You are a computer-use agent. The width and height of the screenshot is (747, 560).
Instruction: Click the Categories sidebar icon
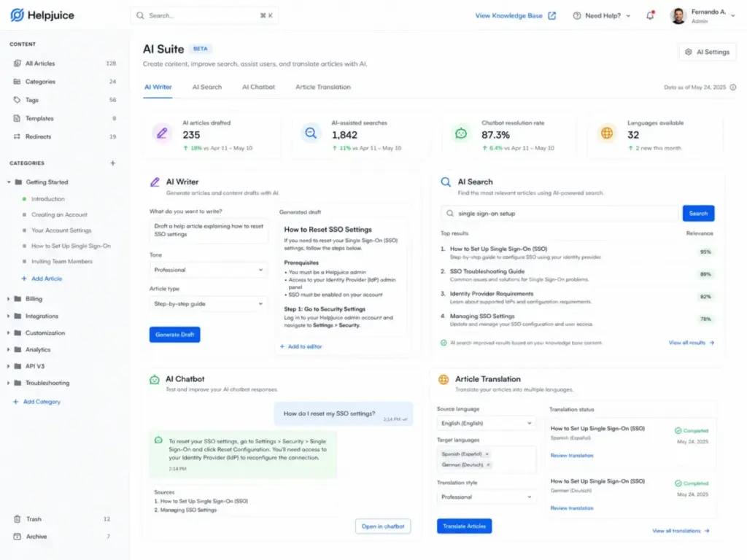pos(18,82)
